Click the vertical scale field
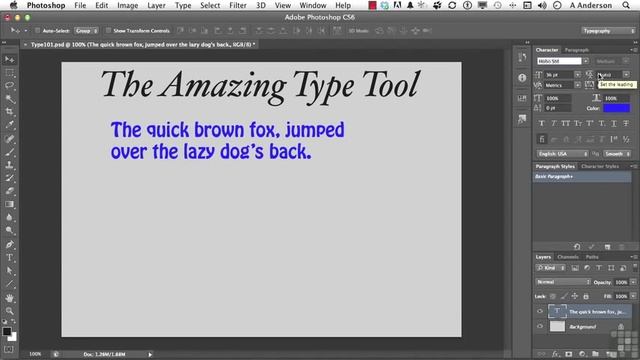This screenshot has height=360, width=640. pyautogui.click(x=558, y=98)
